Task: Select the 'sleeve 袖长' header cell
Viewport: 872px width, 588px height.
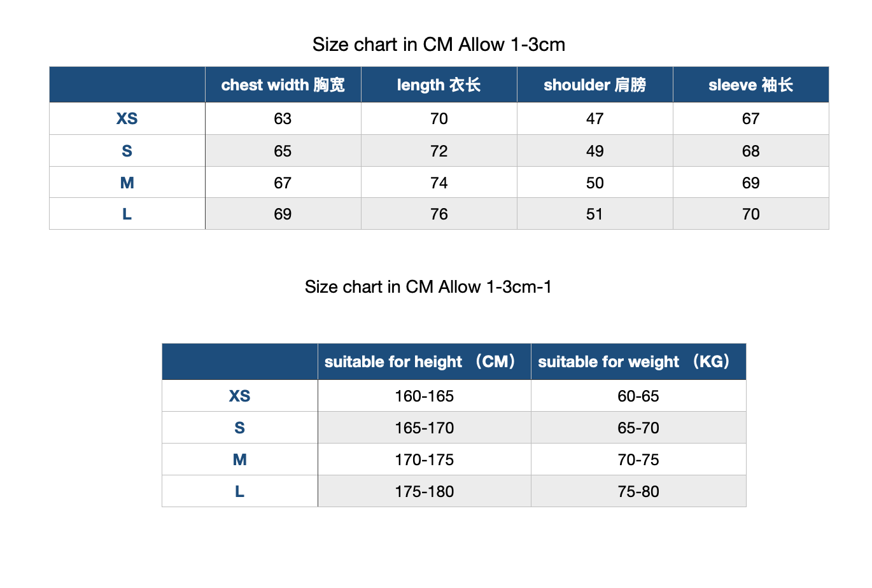Action: coord(751,85)
